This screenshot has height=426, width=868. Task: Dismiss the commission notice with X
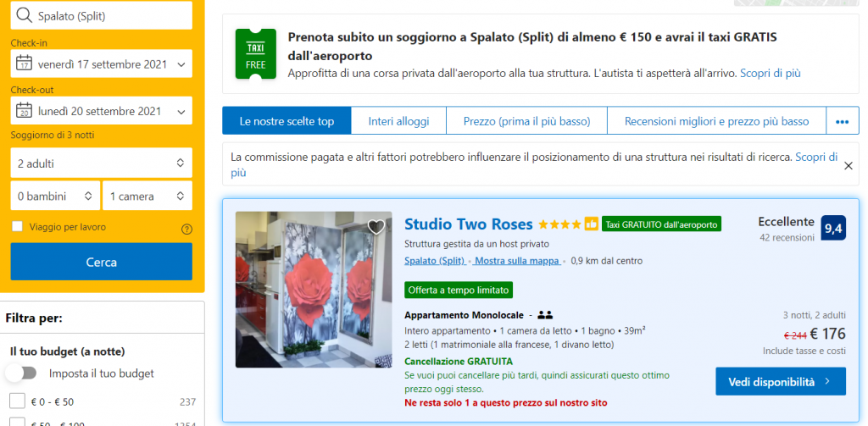pos(848,165)
